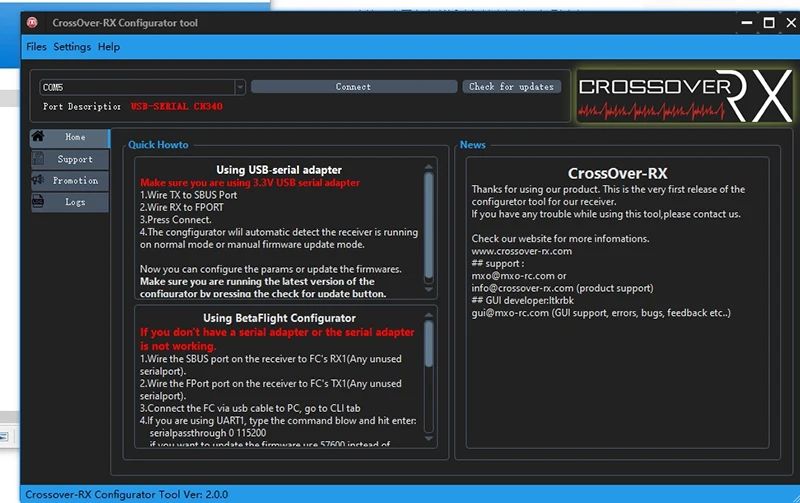
Task: Open the Settings menu
Action: [x=72, y=47]
